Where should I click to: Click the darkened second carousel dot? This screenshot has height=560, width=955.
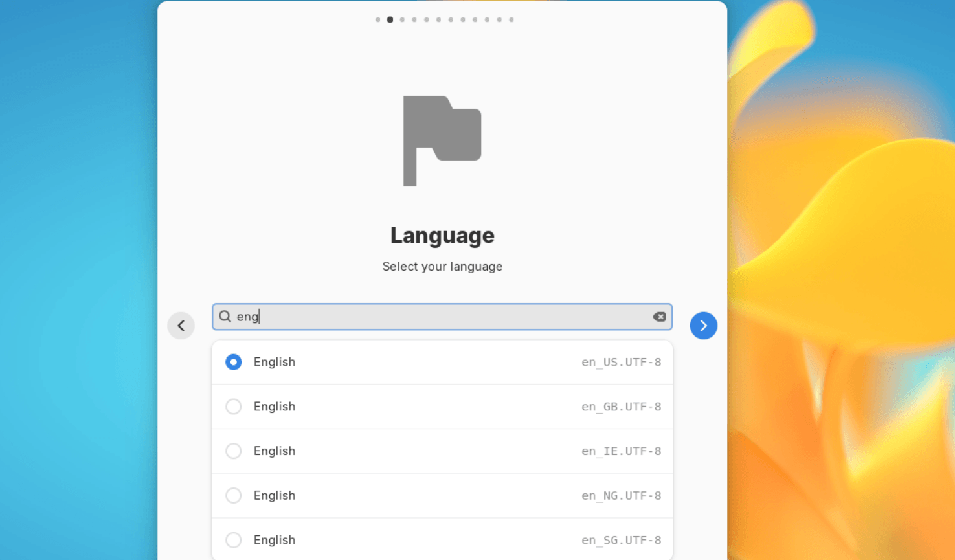pos(390,19)
